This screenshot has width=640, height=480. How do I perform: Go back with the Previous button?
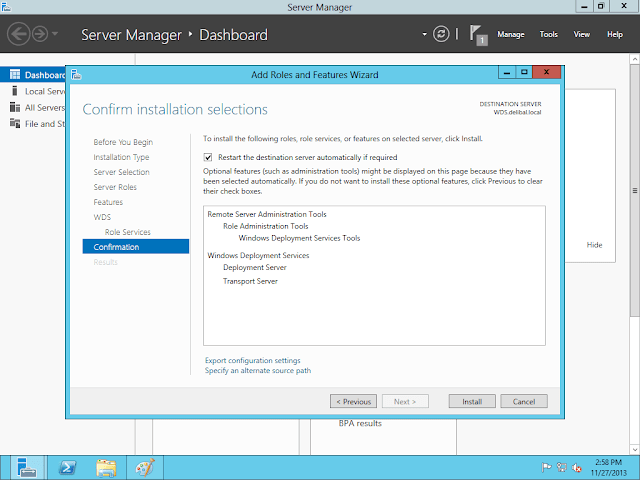353,401
